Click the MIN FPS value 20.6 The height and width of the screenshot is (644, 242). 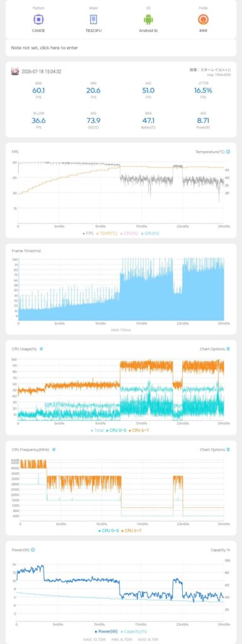tap(93, 91)
